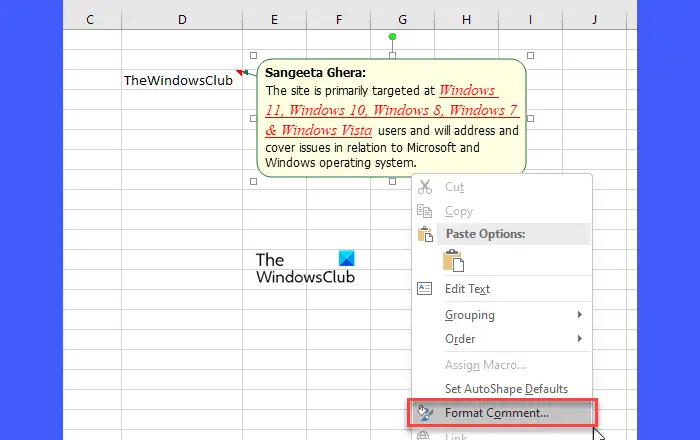The image size is (700, 440).
Task: Click 'Windows operating system.' comment line
Action: click(x=341, y=162)
